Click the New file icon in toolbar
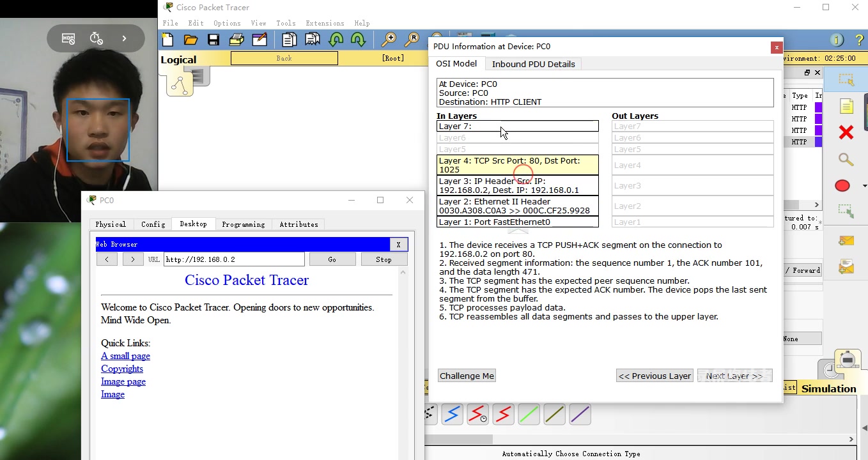Image resolution: width=868 pixels, height=460 pixels. coord(167,40)
